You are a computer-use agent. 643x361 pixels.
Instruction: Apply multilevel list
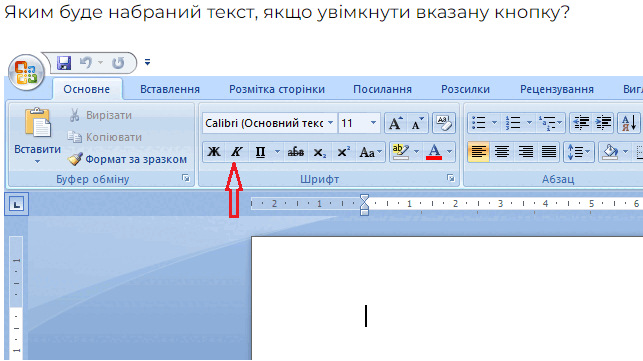(x=547, y=123)
